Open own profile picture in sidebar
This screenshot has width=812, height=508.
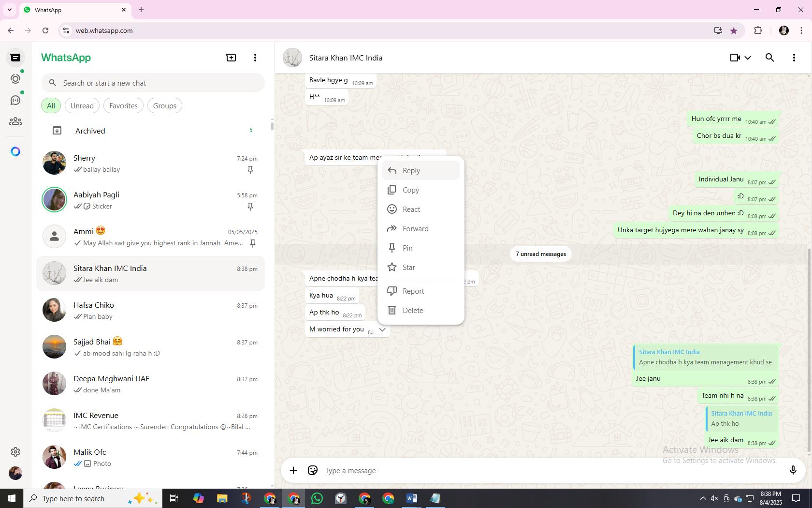tap(15, 473)
